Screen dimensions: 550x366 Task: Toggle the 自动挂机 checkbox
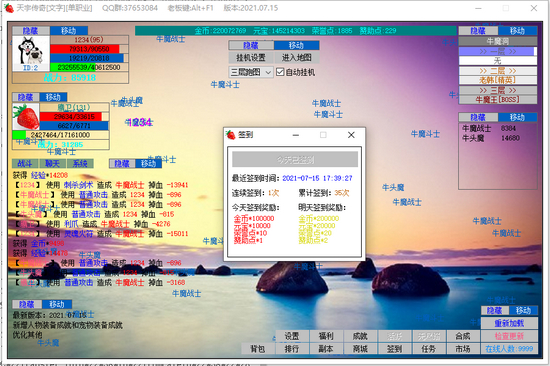pyautogui.click(x=280, y=72)
